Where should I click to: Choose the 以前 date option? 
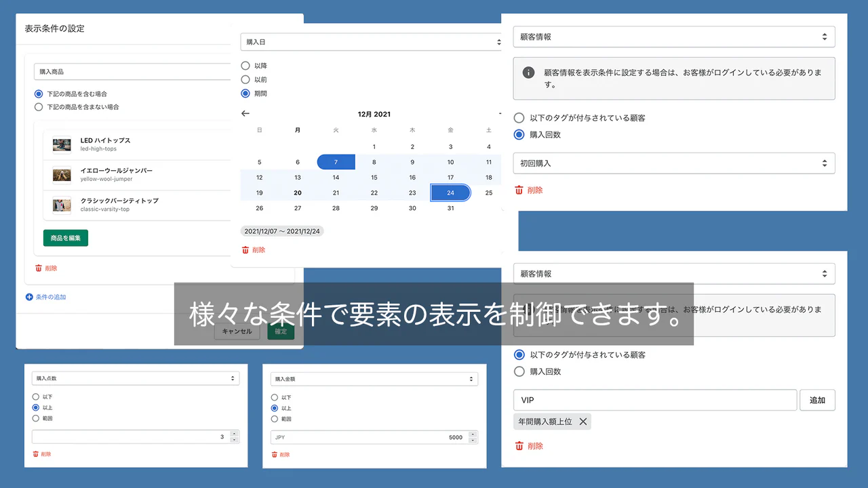pos(245,79)
